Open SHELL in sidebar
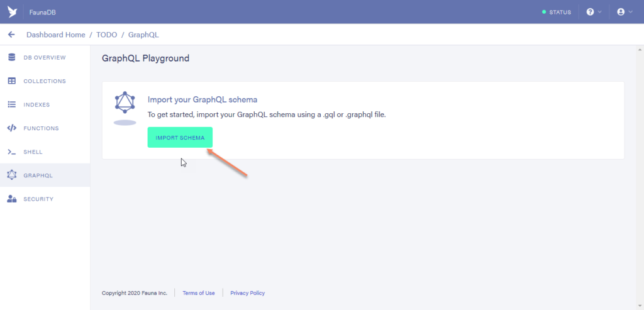 [45, 152]
